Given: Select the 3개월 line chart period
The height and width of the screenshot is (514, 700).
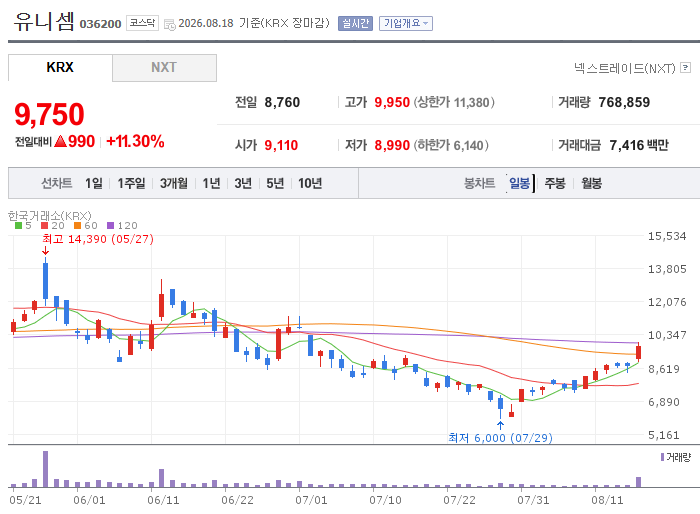Looking at the screenshot, I should coord(174,183).
